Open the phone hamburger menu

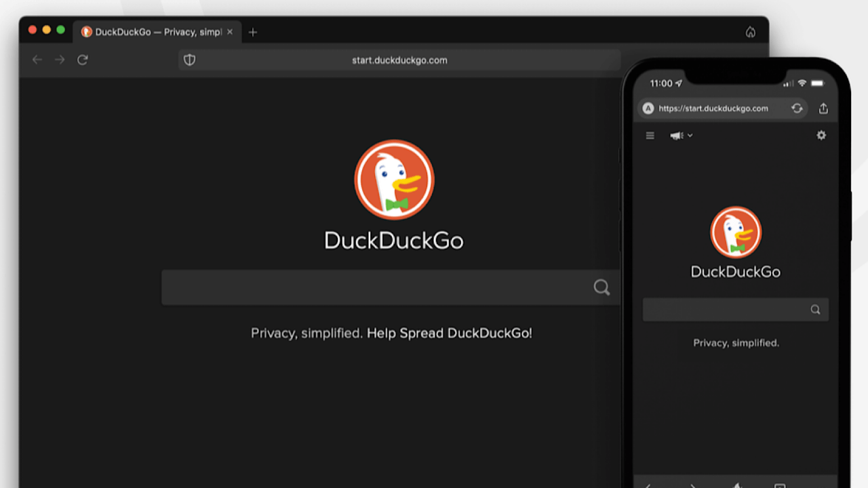point(650,136)
